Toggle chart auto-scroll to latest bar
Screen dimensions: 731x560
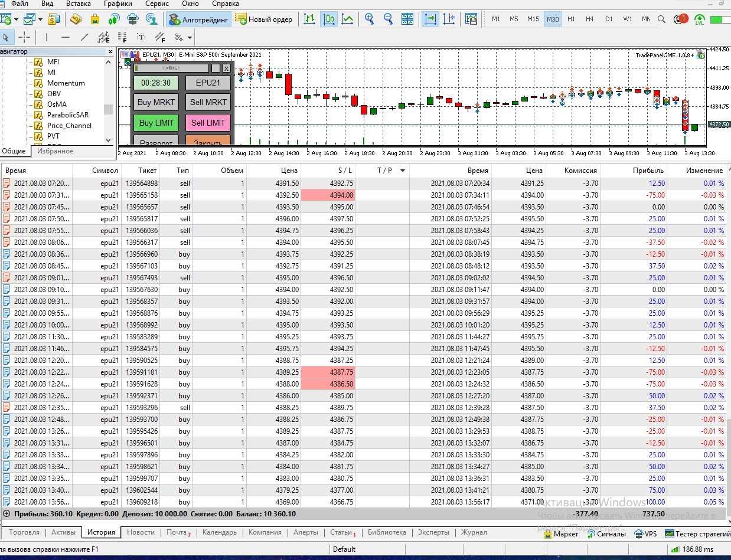point(431,19)
